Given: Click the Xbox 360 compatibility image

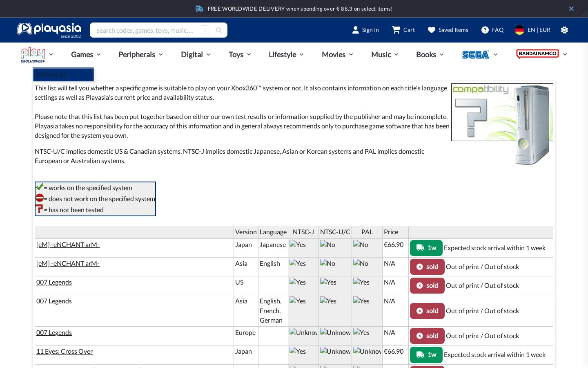Looking at the screenshot, I should (502, 124).
